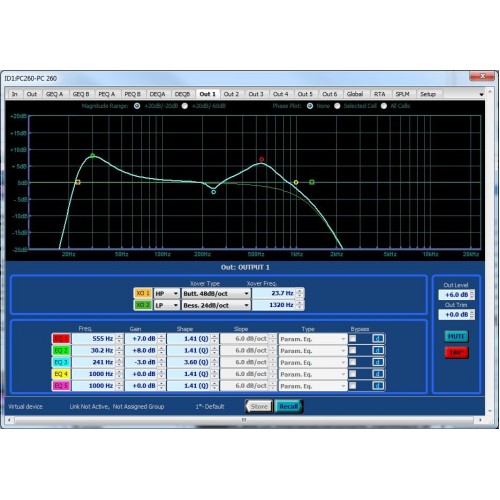Click the yellow EQ 4 label button
The width and height of the screenshot is (500, 500).
61,374
